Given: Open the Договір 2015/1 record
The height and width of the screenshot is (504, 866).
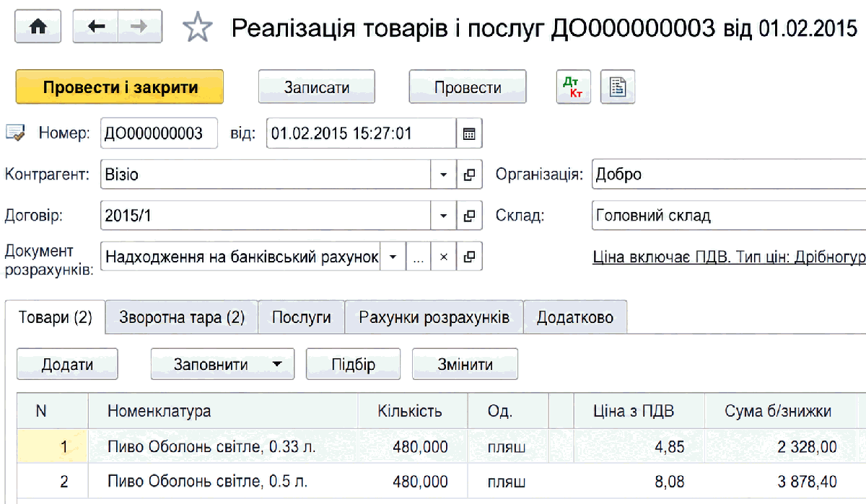Looking at the screenshot, I should pyautogui.click(x=469, y=216).
